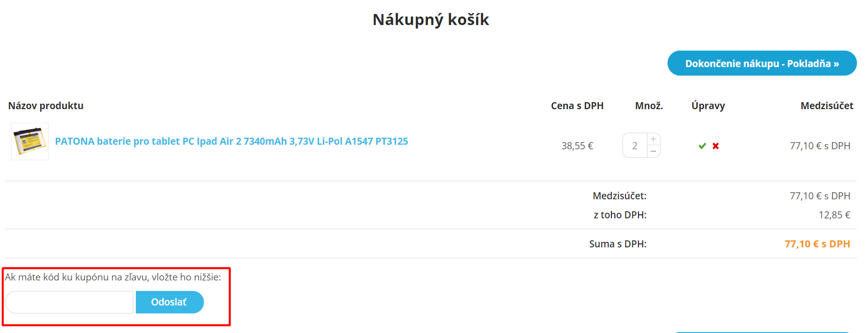Click the Suma s DPH row label
The height and width of the screenshot is (333, 868).
618,244
